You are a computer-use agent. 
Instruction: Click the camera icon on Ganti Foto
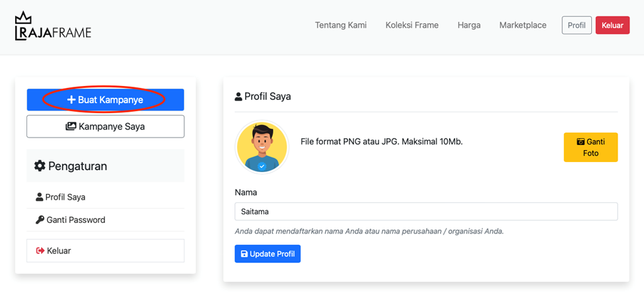[581, 142]
